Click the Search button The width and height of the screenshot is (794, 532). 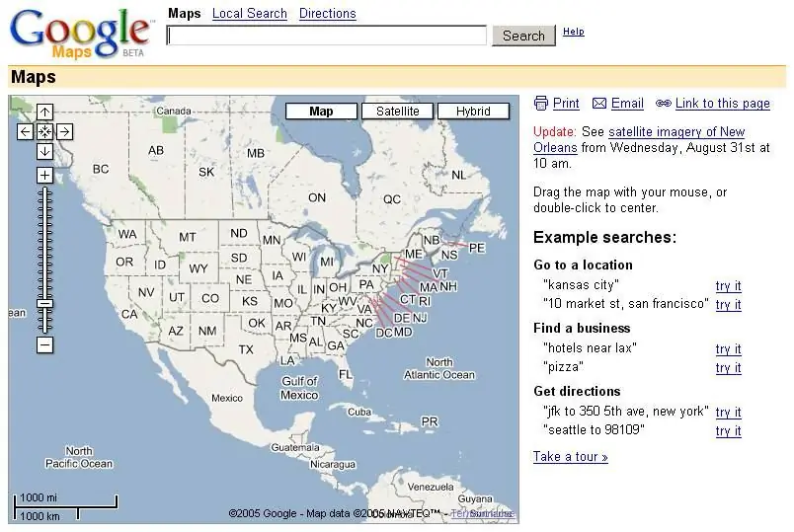click(x=523, y=36)
